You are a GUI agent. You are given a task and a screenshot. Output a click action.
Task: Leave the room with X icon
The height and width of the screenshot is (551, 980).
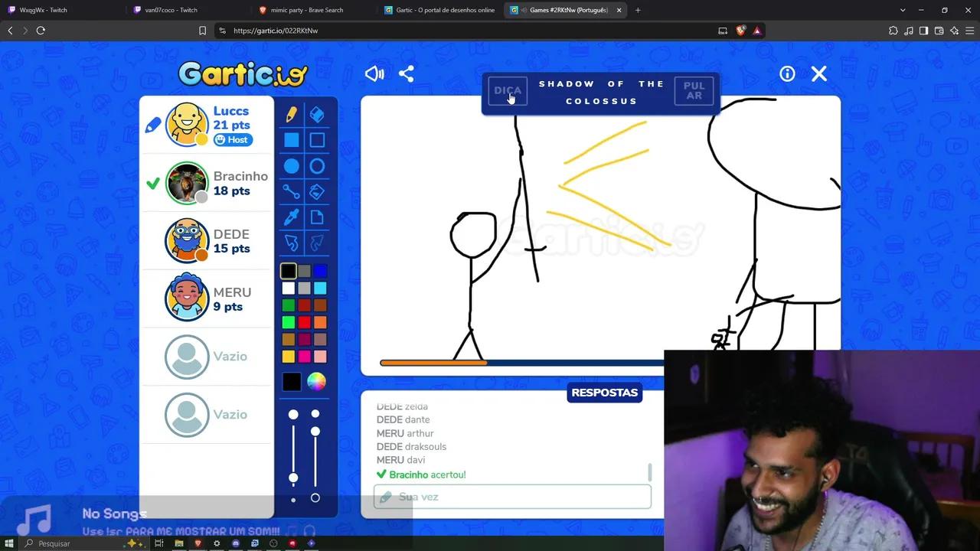pos(819,73)
